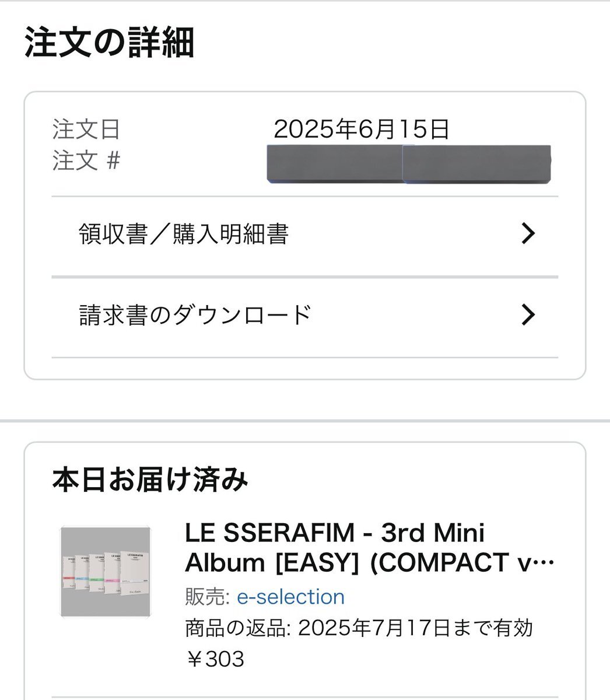Tap the redacted order number bar
The height and width of the screenshot is (700, 610).
[409, 163]
